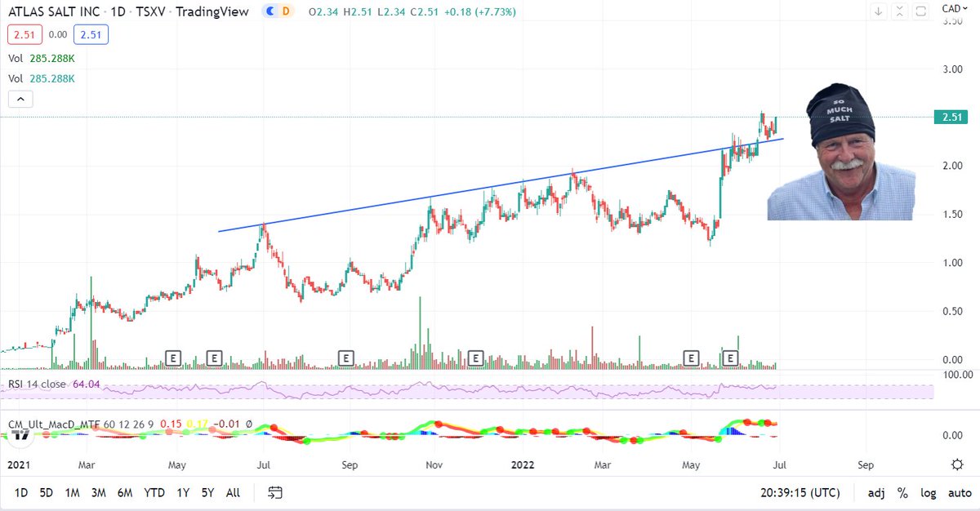Open chart settings with the gear icon
The width and height of the screenshot is (980, 511).
[957, 464]
